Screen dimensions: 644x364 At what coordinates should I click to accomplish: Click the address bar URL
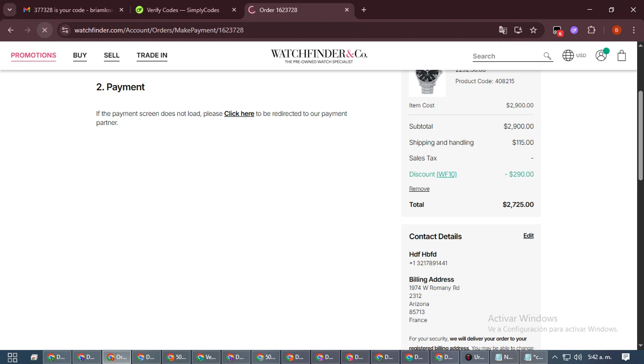coord(159,30)
